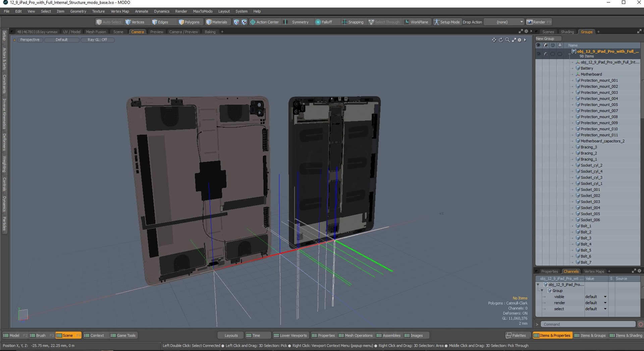
Task: Open the Action Center tool
Action: coord(264,22)
